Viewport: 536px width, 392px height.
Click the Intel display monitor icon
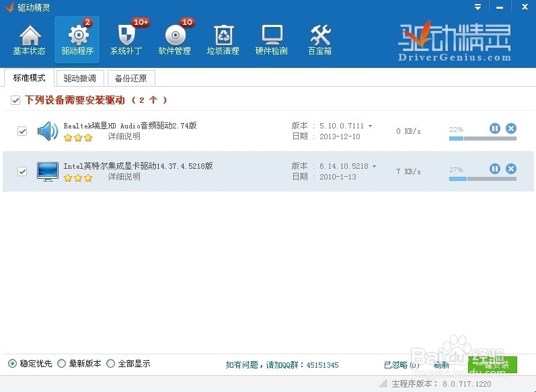click(48, 171)
